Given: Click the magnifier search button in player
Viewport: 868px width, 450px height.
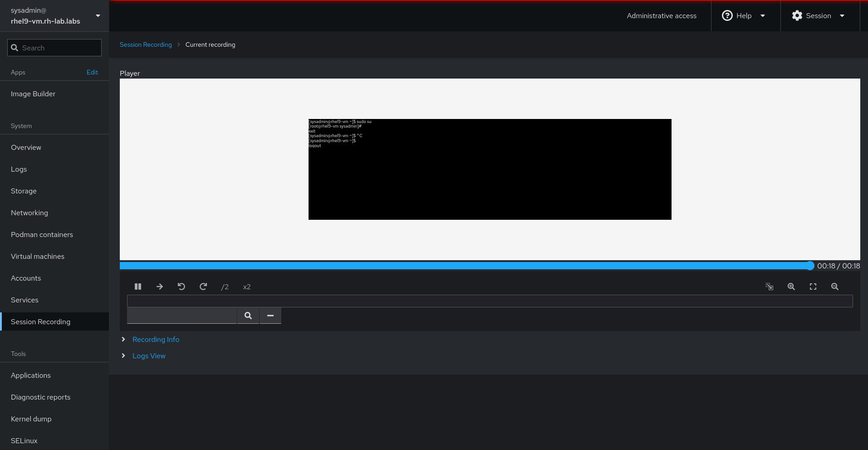Looking at the screenshot, I should coord(248,316).
